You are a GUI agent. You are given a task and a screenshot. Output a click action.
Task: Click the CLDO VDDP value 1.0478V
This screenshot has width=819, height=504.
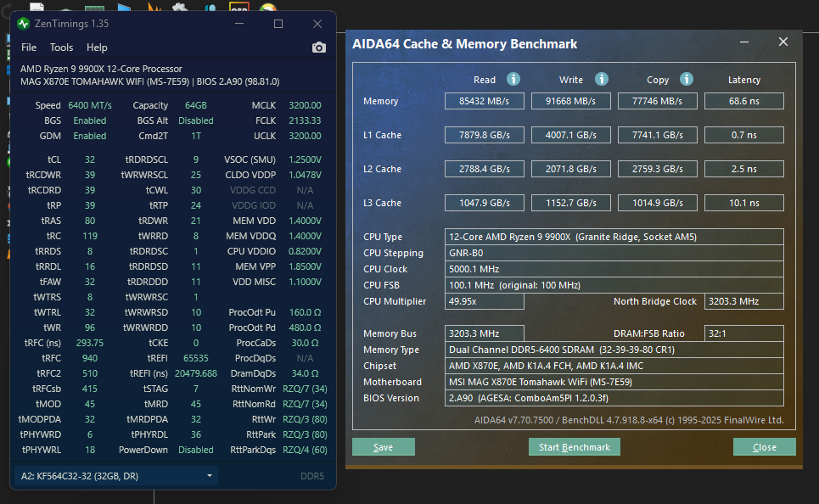tap(305, 175)
